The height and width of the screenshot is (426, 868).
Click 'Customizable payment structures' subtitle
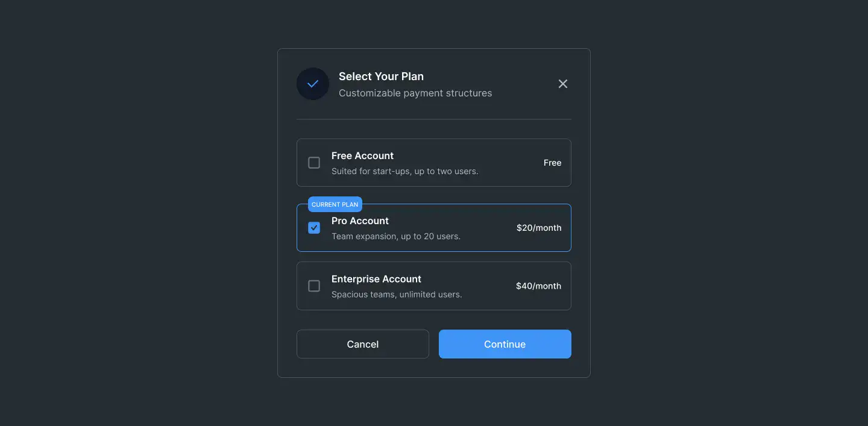(x=415, y=93)
